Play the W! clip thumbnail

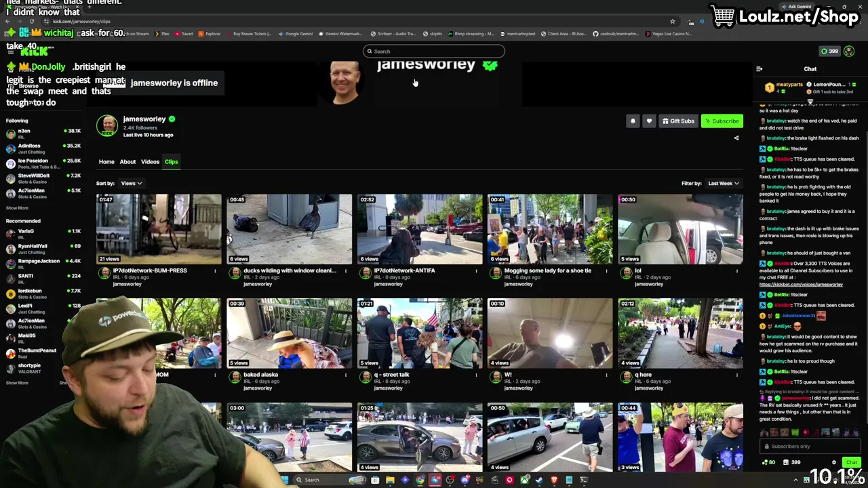pos(550,333)
